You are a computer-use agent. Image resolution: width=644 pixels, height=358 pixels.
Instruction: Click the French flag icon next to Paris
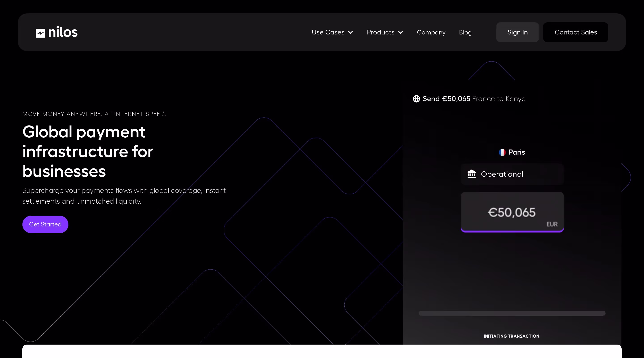coord(502,152)
